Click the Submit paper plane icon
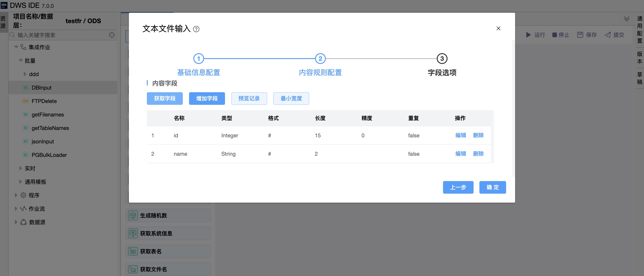 coord(607,35)
